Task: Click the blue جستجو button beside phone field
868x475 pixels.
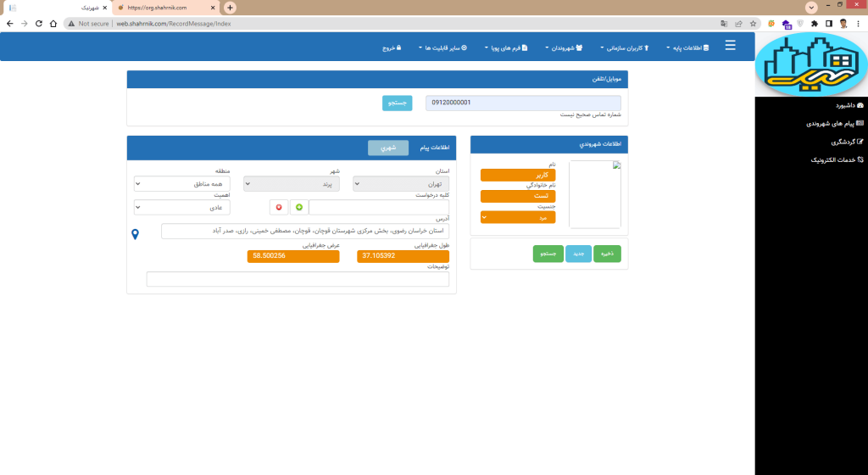Action: [397, 103]
